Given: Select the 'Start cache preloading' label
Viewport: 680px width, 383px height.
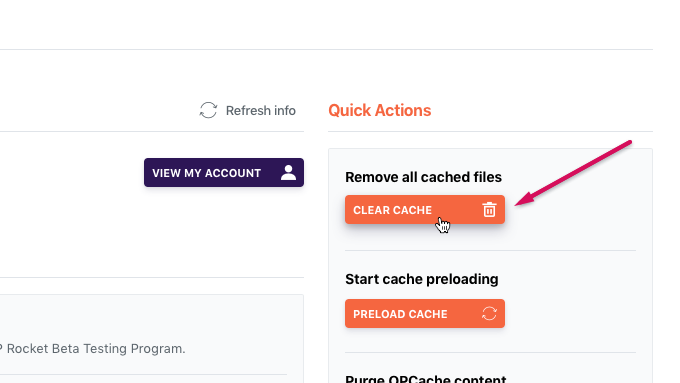Looking at the screenshot, I should pos(422,279).
